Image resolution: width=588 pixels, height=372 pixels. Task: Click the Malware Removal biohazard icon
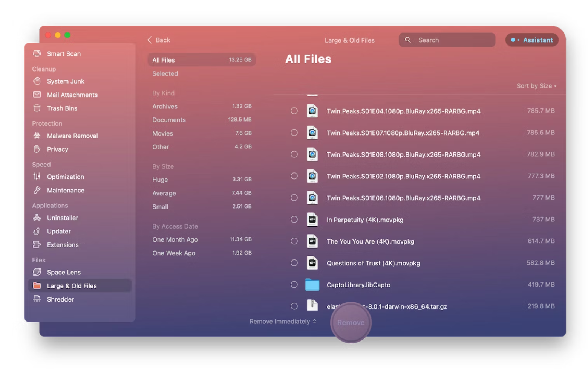[37, 136]
